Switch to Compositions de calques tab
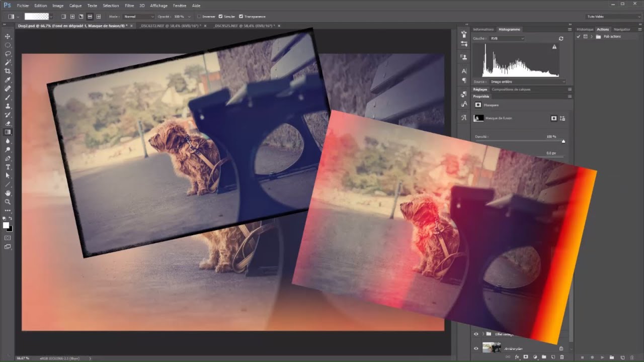 [511, 89]
